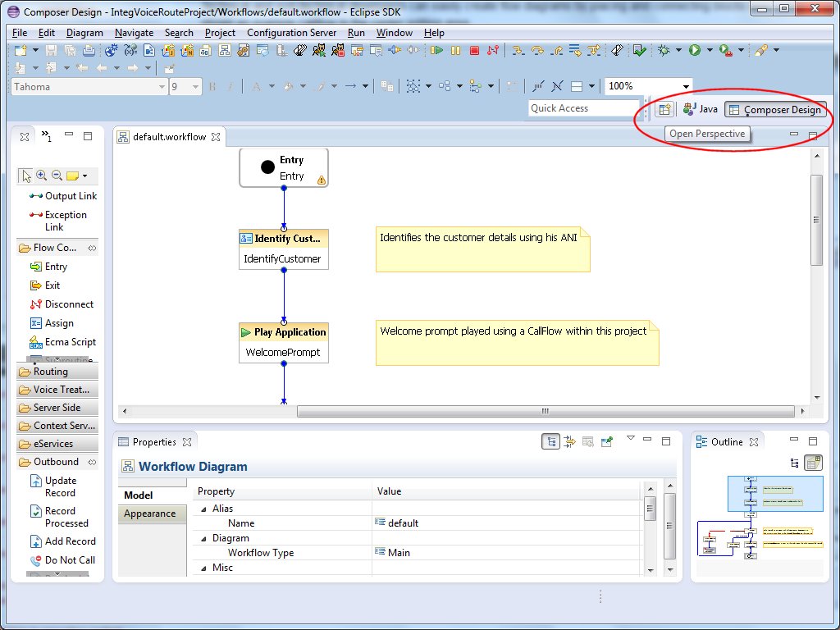Image resolution: width=840 pixels, height=630 pixels.
Task: Click the Debug bug icon
Action: point(664,50)
